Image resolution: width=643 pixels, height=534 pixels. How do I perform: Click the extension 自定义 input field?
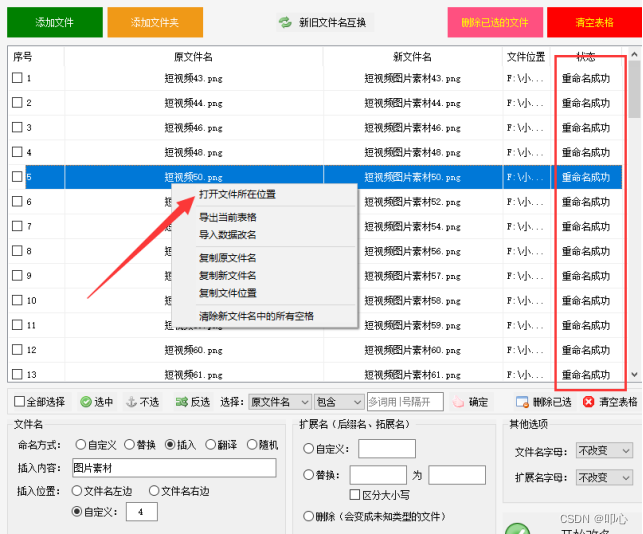coord(387,449)
